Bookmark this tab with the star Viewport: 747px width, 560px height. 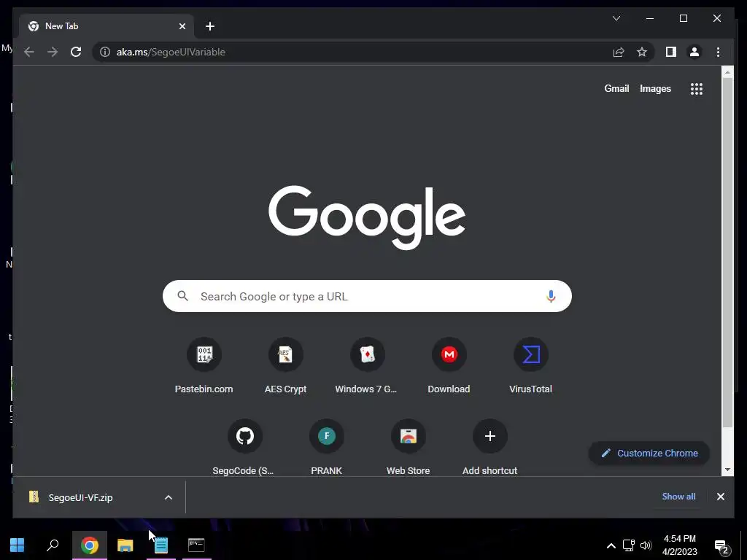(x=642, y=52)
